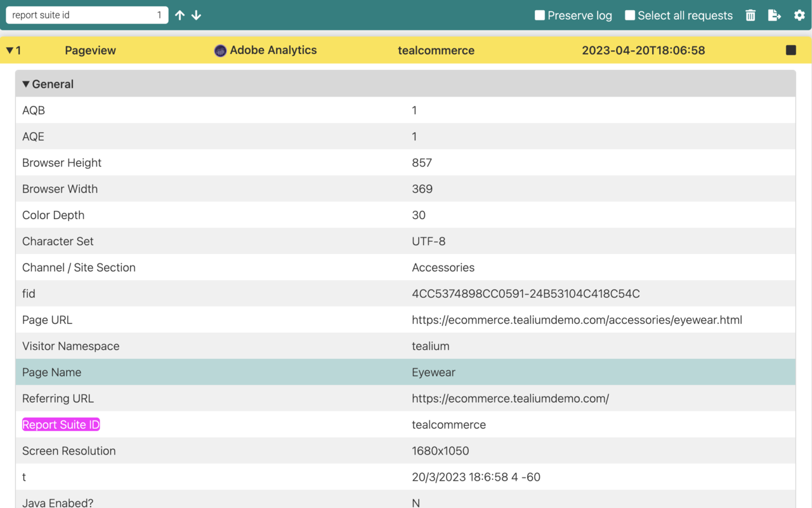Enable the Preserve log checkbox
The width and height of the screenshot is (812, 508).
coord(540,15)
